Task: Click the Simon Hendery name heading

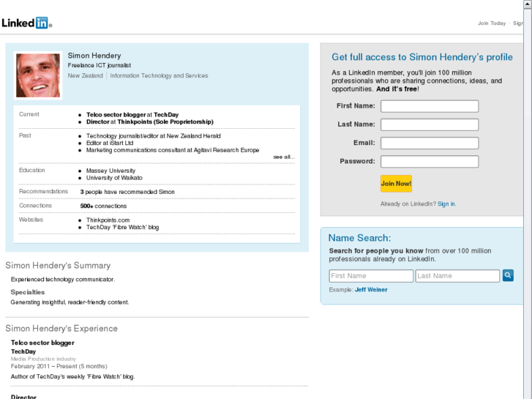Action: tap(94, 56)
